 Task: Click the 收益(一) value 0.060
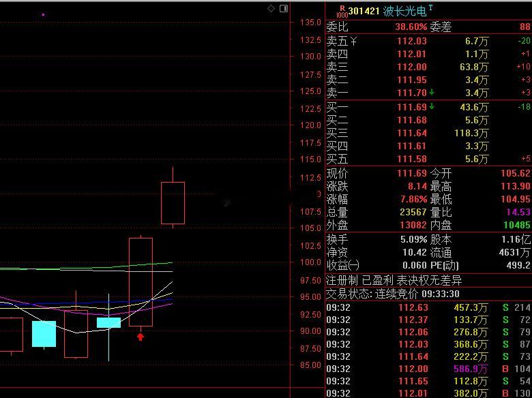click(x=415, y=265)
